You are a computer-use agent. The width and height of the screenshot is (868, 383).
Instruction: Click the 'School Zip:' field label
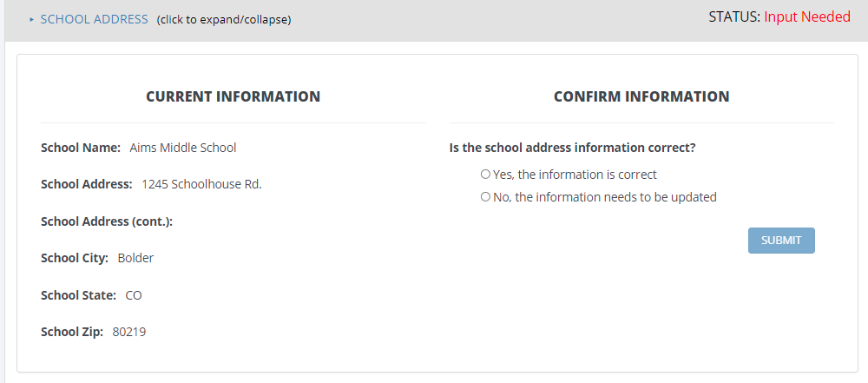(x=72, y=332)
